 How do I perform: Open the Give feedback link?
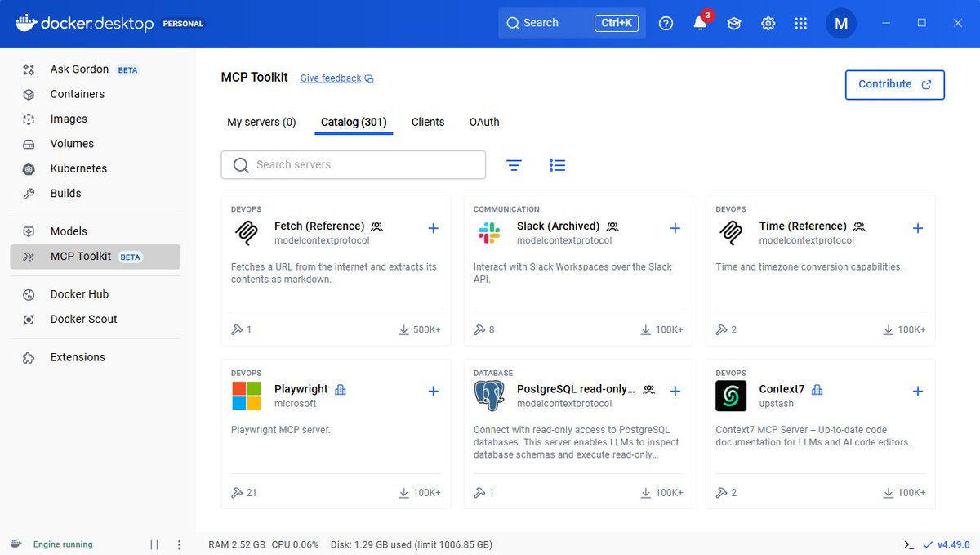click(x=330, y=78)
